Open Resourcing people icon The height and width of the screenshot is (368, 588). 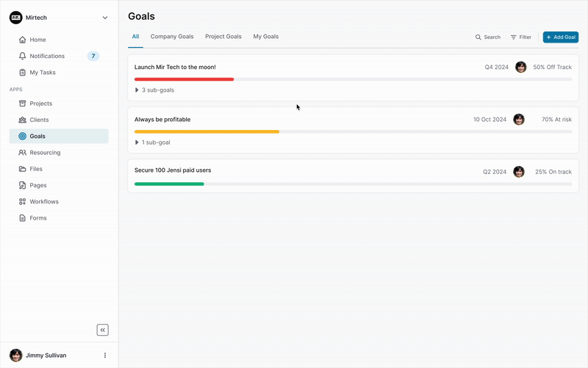pyautogui.click(x=23, y=153)
